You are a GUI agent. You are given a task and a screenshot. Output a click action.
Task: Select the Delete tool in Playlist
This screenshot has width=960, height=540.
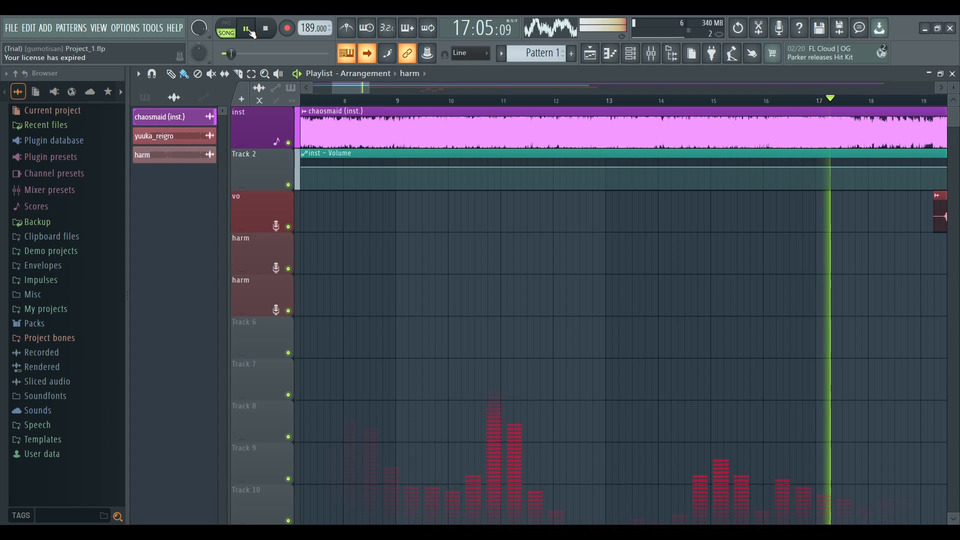tap(197, 73)
